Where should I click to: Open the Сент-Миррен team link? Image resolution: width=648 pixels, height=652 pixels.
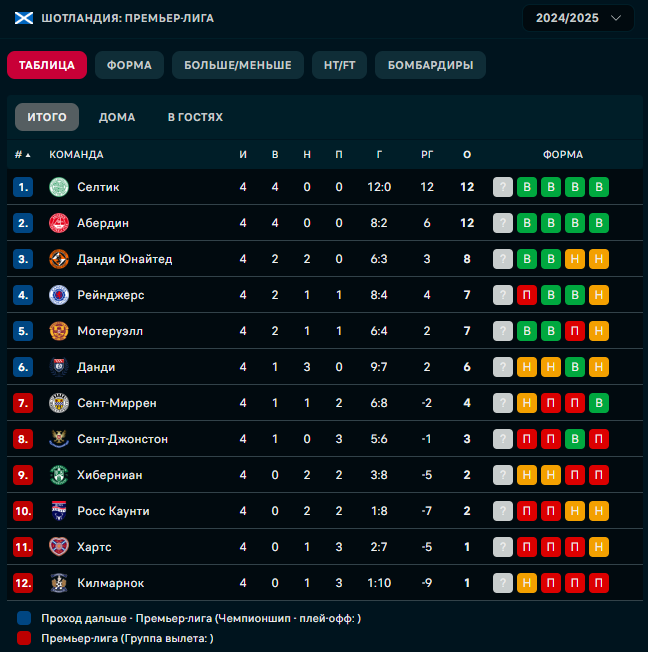point(117,403)
